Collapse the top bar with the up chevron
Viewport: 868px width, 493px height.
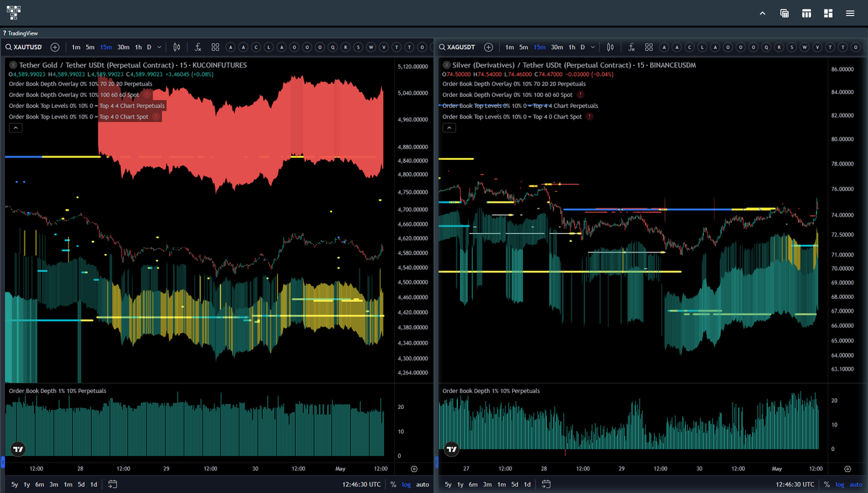762,13
